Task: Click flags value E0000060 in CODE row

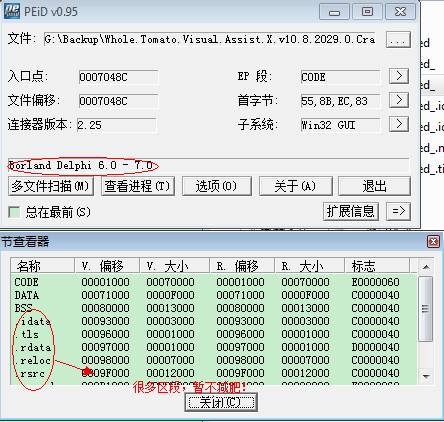Action: point(375,282)
